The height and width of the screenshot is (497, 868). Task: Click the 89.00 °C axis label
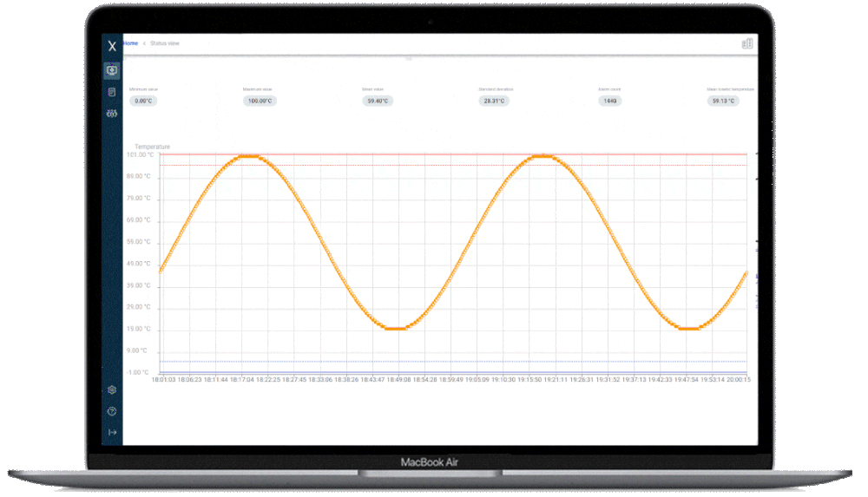138,177
